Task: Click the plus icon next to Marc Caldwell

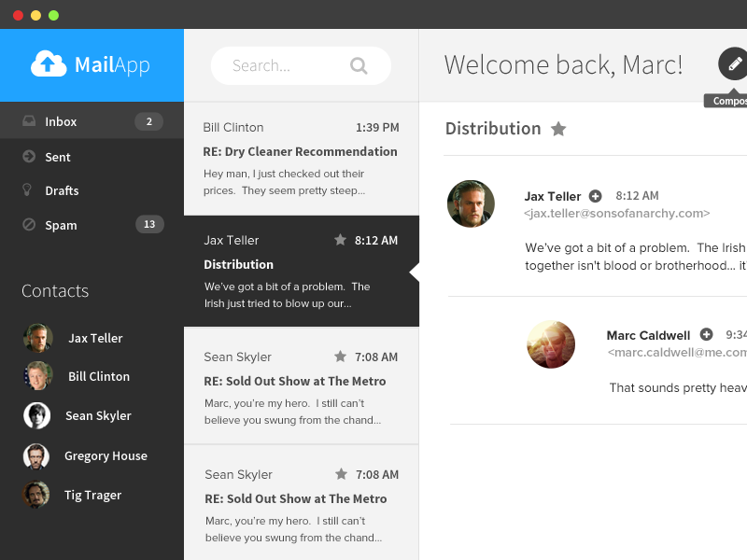Action: [708, 335]
